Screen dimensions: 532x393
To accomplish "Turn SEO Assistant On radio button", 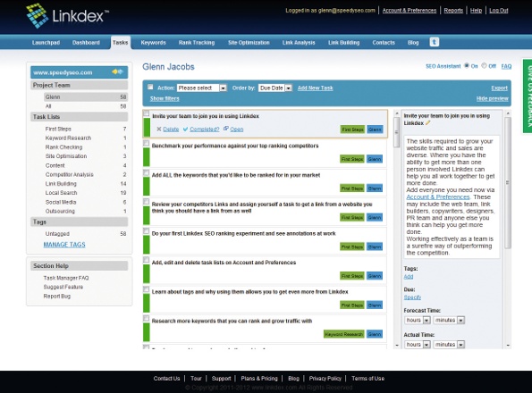I will (x=467, y=66).
